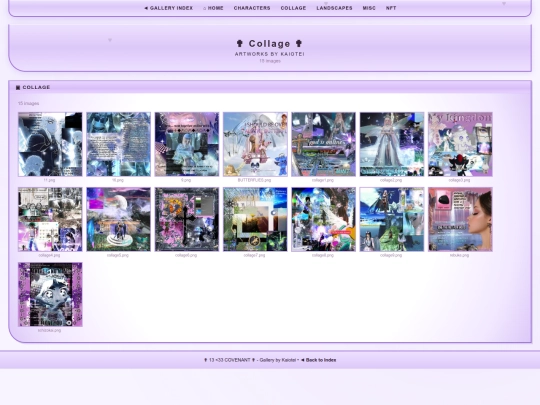
Task: Open the 11.png collage thumbnail
Action: coord(50,144)
